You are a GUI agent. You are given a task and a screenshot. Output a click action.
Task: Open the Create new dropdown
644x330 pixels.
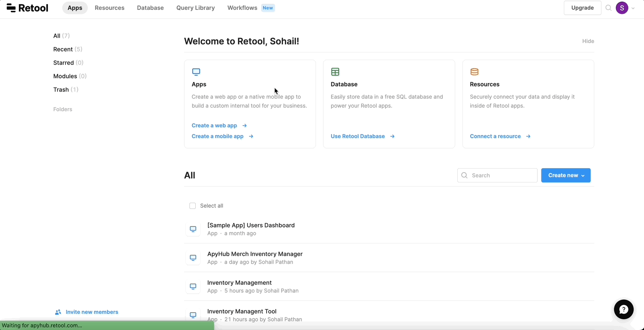[566, 175]
